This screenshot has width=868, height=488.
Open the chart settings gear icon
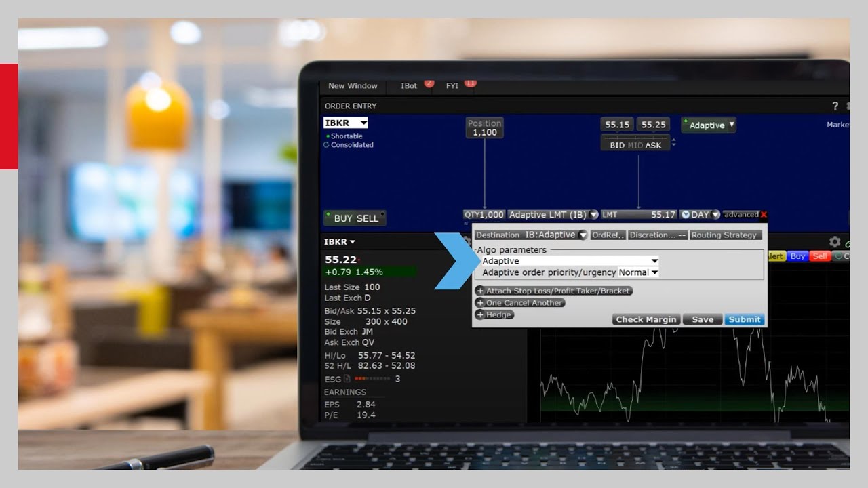coord(835,242)
